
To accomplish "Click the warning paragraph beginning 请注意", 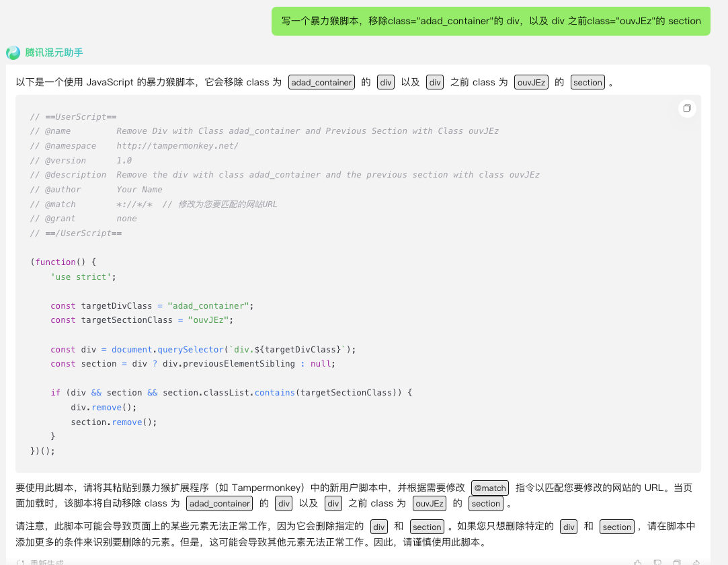I will pyautogui.click(x=355, y=534).
